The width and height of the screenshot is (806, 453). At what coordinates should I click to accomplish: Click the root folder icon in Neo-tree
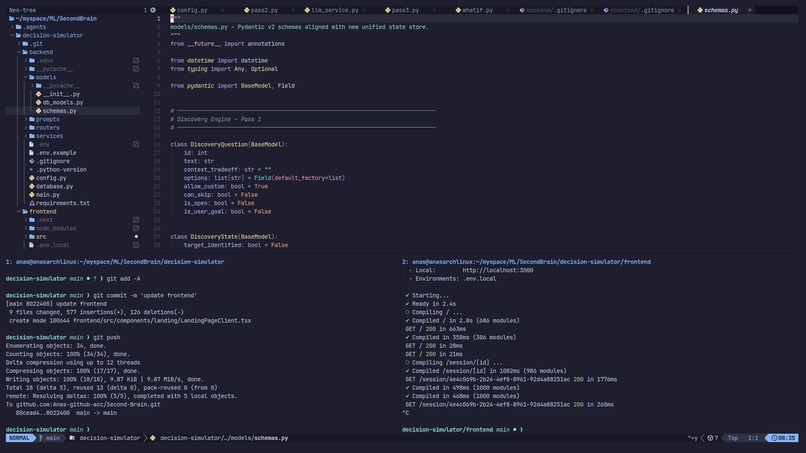click(12, 19)
